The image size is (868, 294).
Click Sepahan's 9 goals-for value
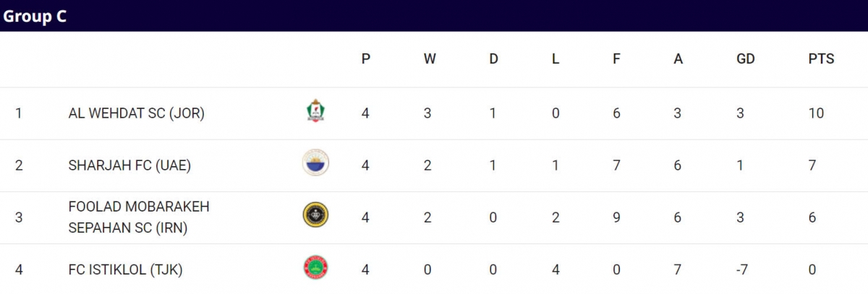coord(616,217)
